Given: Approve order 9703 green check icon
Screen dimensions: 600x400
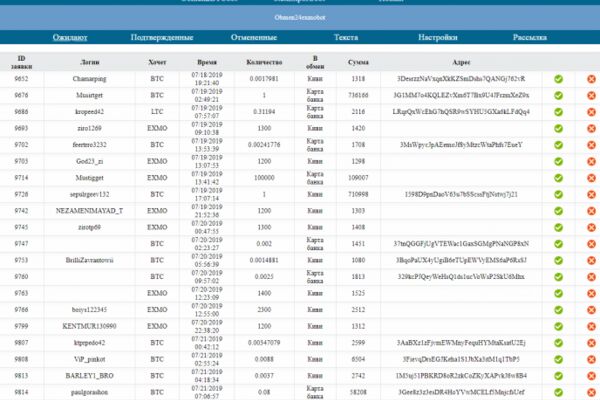Looking at the screenshot, I should click(559, 161).
